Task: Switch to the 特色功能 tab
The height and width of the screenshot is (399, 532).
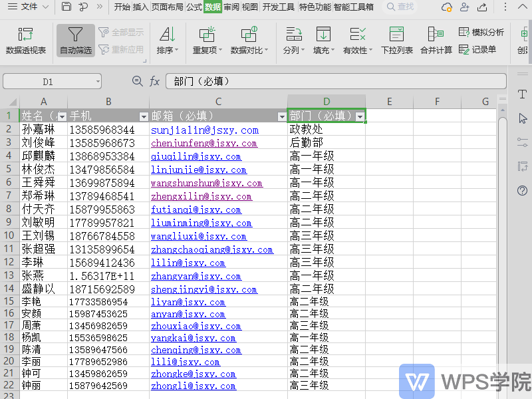Action: [315, 7]
